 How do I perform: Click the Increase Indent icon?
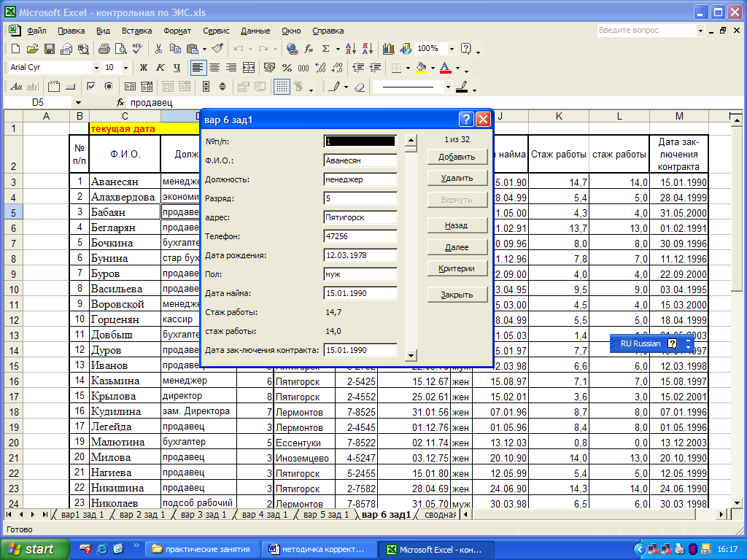(376, 68)
